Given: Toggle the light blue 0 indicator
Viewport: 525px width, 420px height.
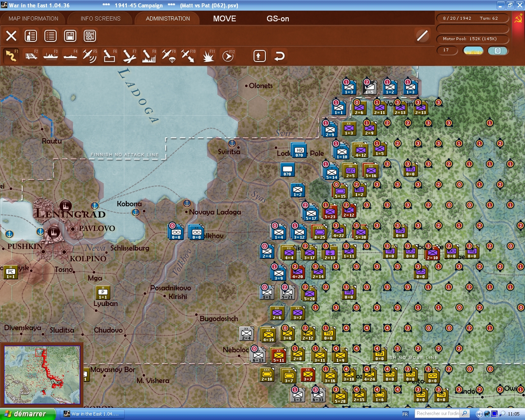Looking at the screenshot, I should click(498, 50).
